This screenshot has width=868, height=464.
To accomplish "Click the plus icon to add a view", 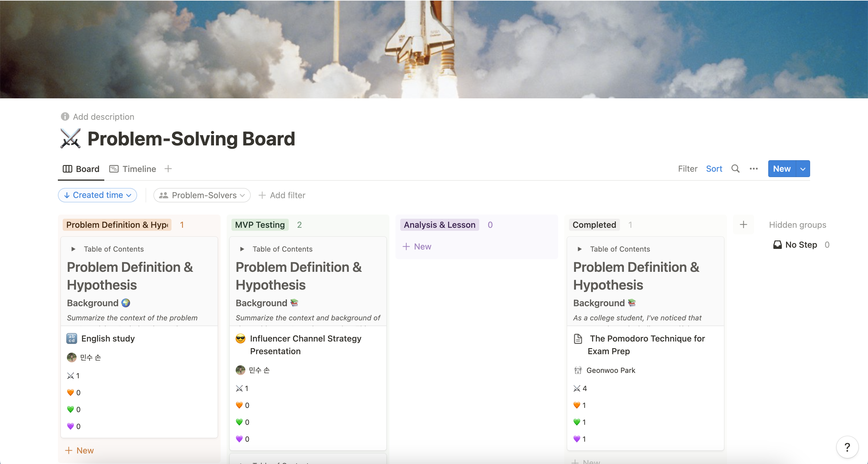I will (x=168, y=169).
